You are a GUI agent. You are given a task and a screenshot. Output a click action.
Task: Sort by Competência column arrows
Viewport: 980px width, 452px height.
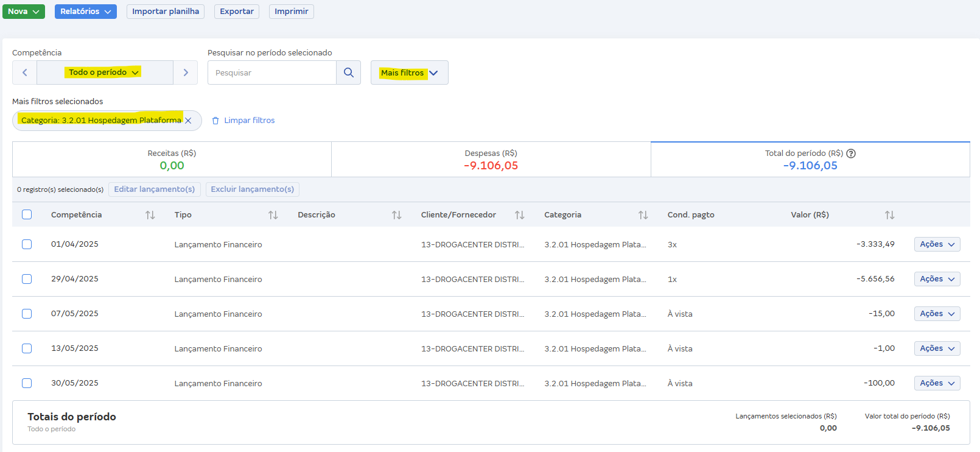150,215
